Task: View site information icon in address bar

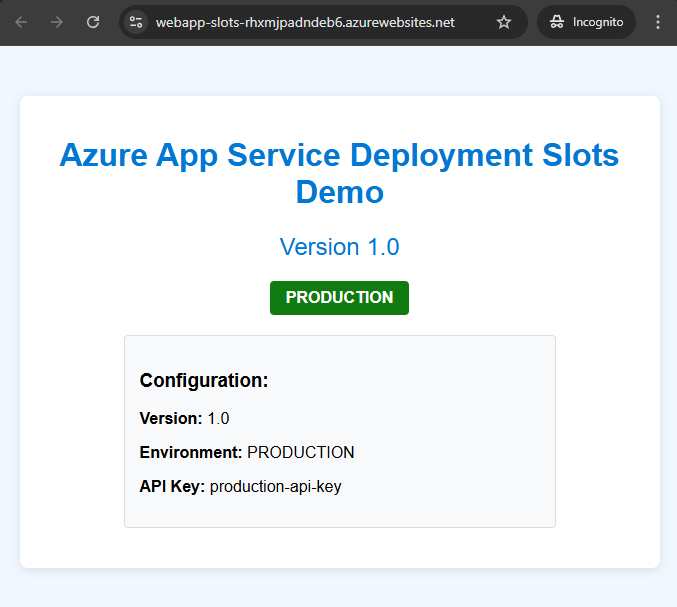Action: coord(136,22)
